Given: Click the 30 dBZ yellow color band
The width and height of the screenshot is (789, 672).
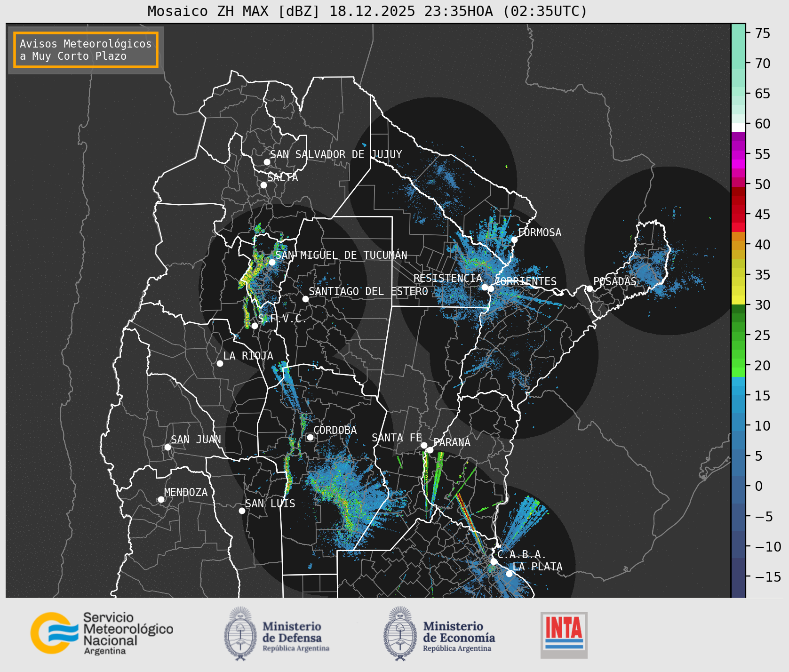Looking at the screenshot, I should pos(738,300).
